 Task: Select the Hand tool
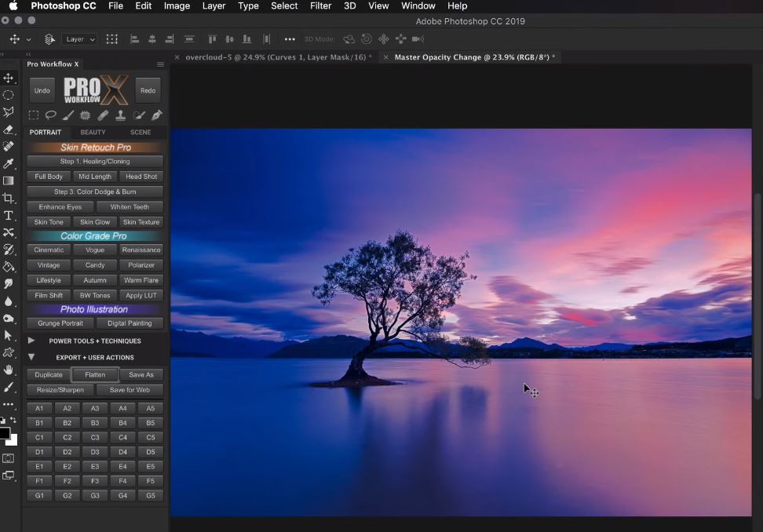tap(9, 370)
